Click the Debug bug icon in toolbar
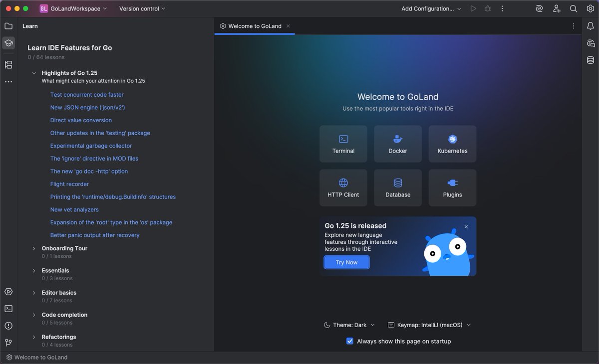Screen dimensions: 599x364 pyautogui.click(x=488, y=8)
